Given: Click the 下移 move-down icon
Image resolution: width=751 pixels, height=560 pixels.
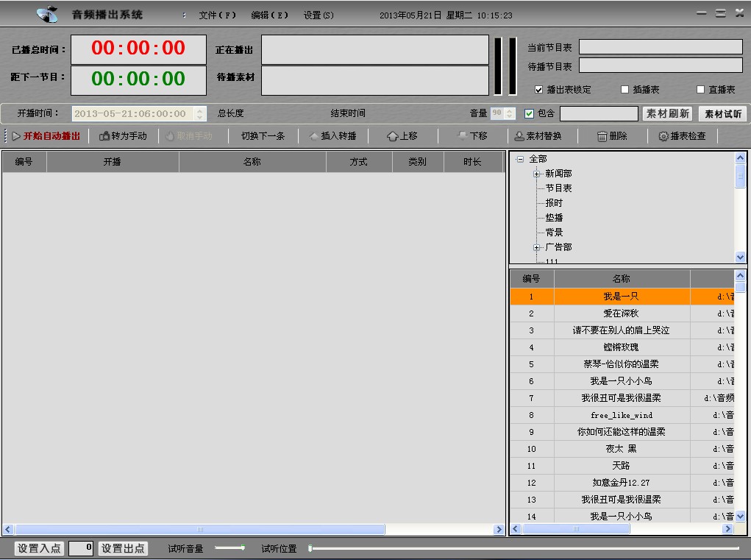Looking at the screenshot, I should pyautogui.click(x=463, y=136).
